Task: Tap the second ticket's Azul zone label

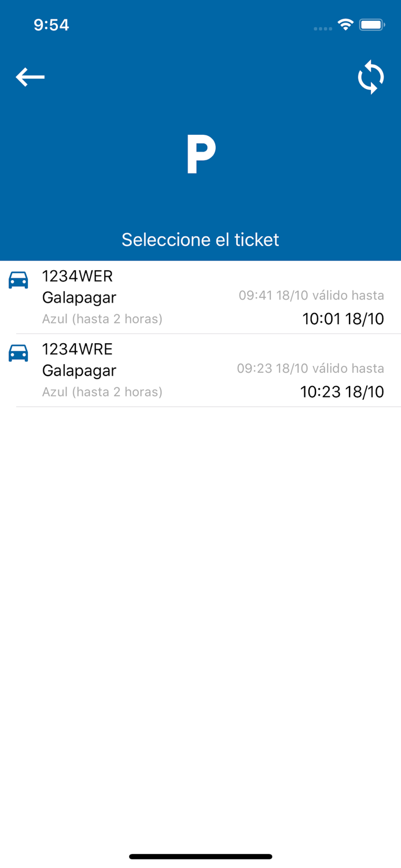Action: 102,392
